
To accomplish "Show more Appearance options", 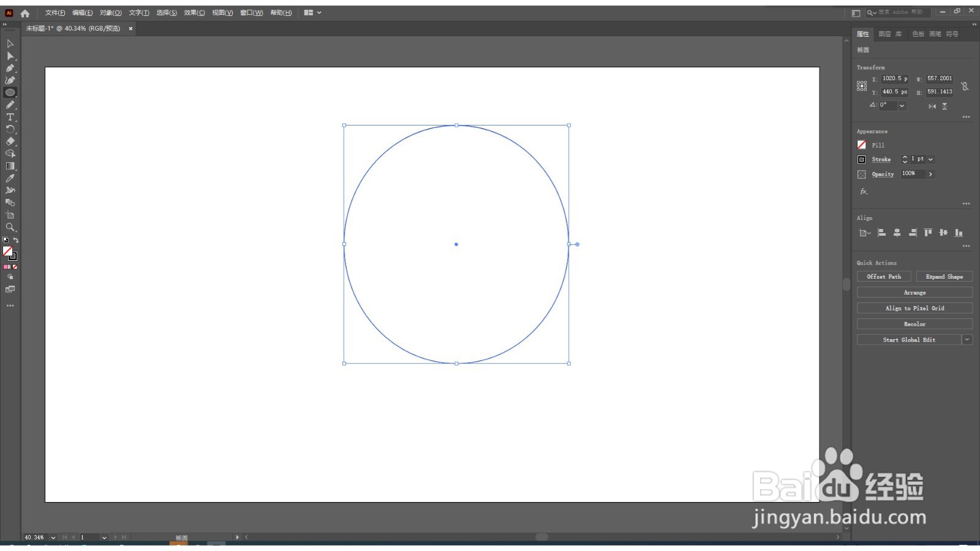I will point(966,204).
